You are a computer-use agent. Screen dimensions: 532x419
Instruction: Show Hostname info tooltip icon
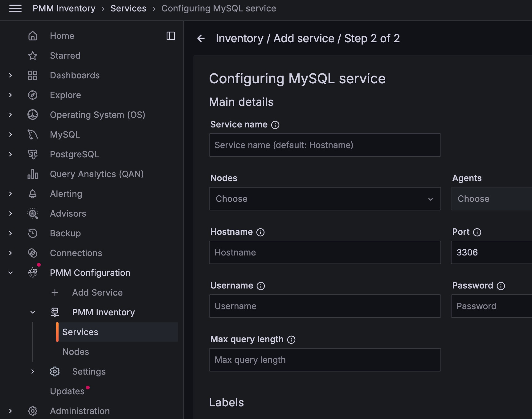(x=260, y=232)
